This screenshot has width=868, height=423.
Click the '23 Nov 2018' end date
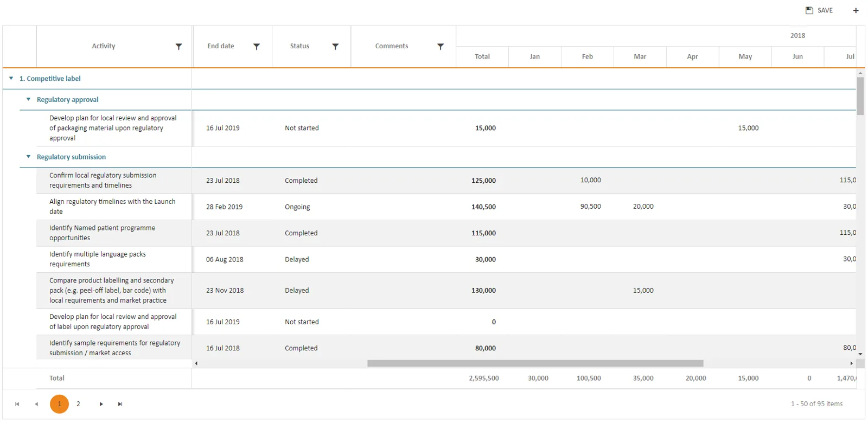[225, 291]
